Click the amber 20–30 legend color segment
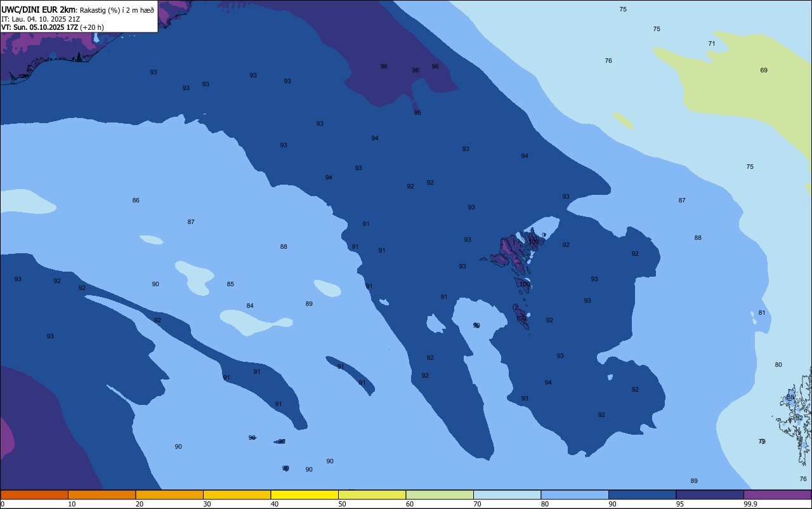This screenshot has height=509, width=812. (169, 494)
